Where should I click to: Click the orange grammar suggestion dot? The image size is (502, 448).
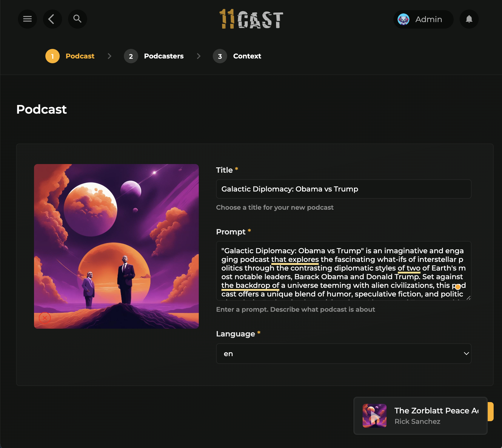(458, 287)
